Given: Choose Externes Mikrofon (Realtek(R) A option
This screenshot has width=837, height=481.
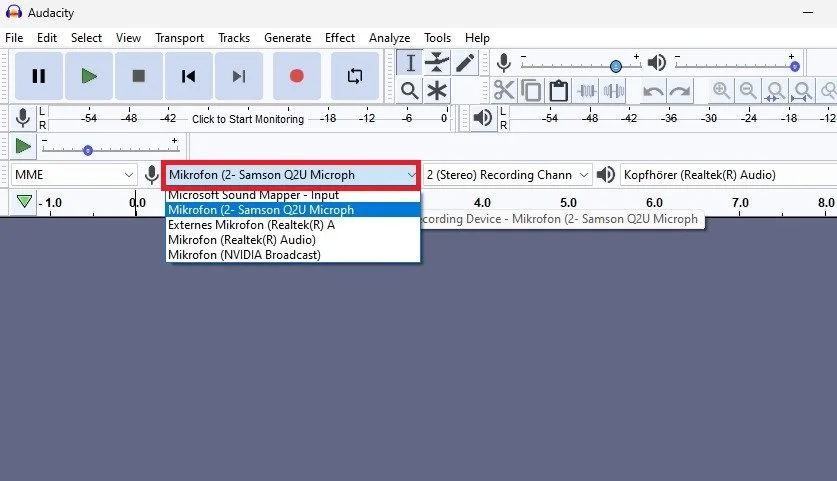Looking at the screenshot, I should pyautogui.click(x=293, y=225).
